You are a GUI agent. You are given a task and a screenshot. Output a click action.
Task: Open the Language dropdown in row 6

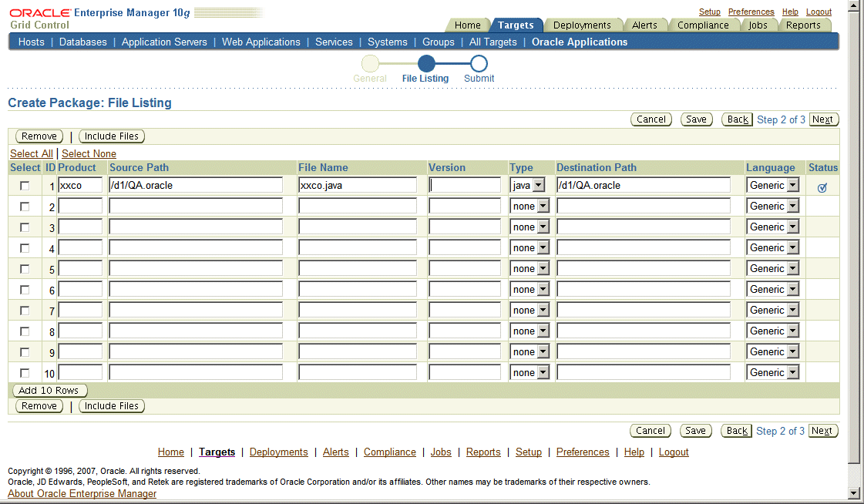773,289
